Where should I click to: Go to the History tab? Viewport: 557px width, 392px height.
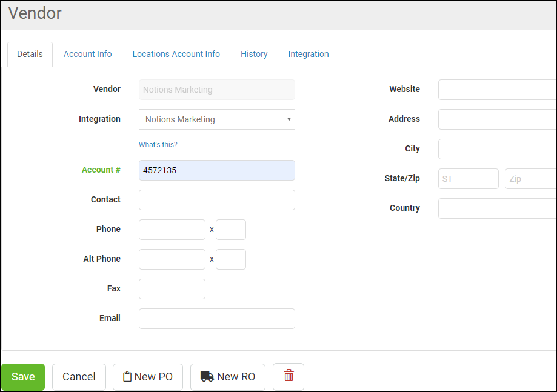(254, 54)
